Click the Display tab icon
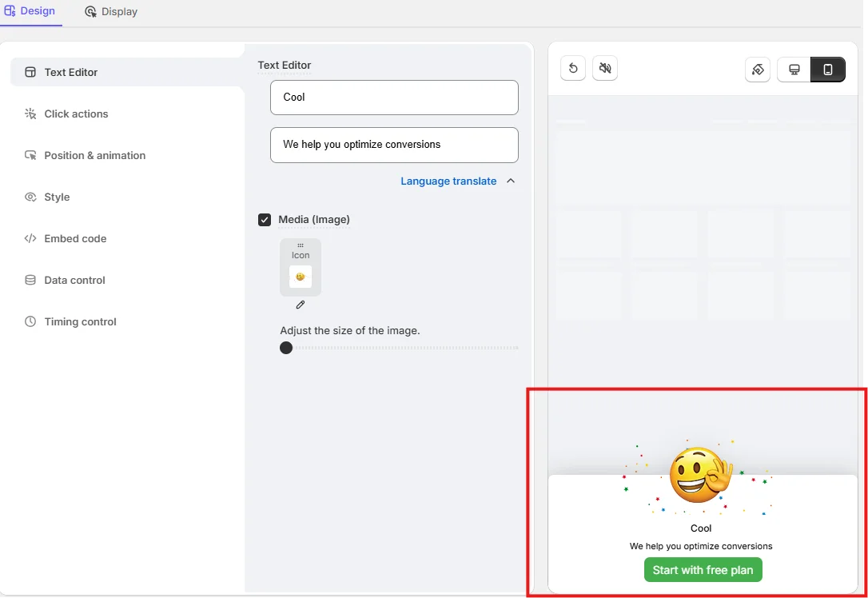This screenshot has height=598, width=868. click(91, 12)
